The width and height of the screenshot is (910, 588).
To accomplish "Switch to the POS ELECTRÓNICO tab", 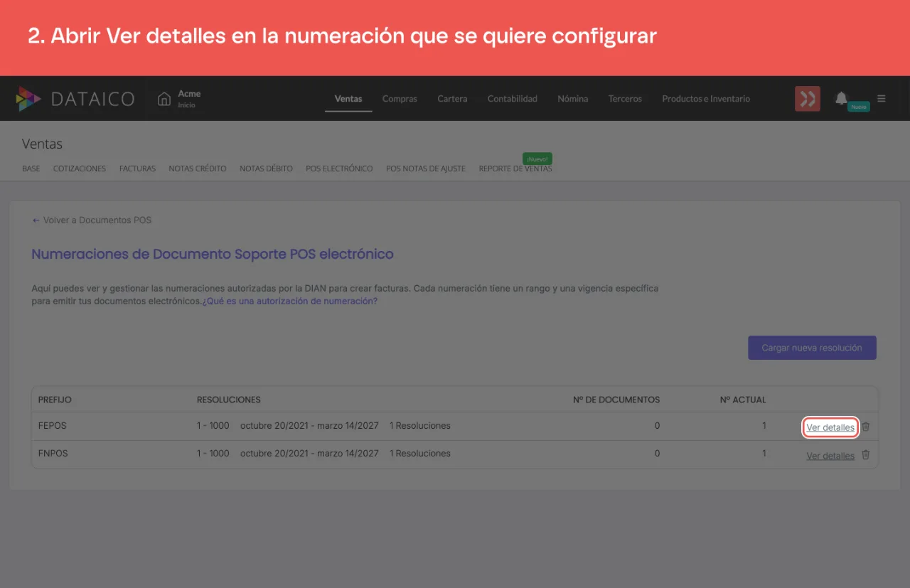I will (x=339, y=169).
